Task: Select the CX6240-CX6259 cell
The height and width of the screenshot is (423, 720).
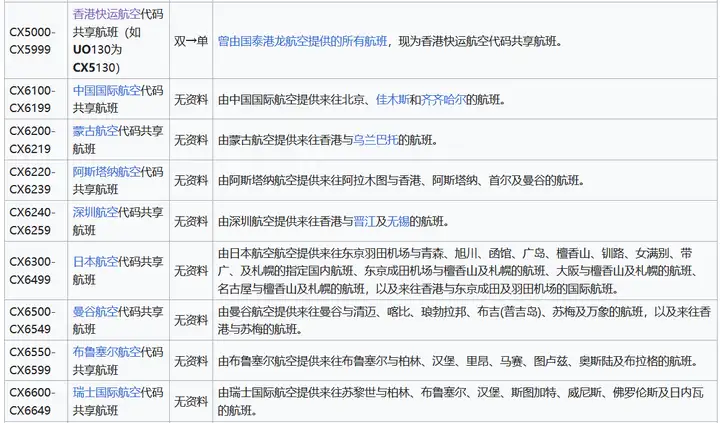Action: coord(36,221)
